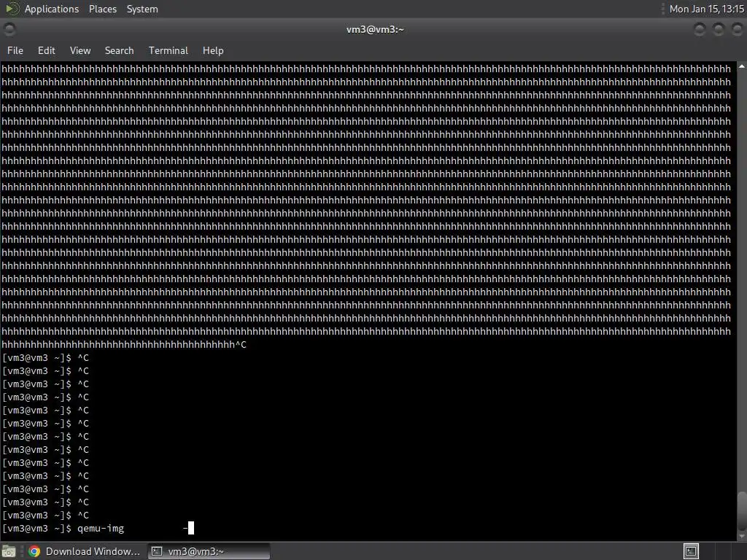The width and height of the screenshot is (747, 560).
Task: Open the Applications menu in top panel
Action: pyautogui.click(x=52, y=9)
